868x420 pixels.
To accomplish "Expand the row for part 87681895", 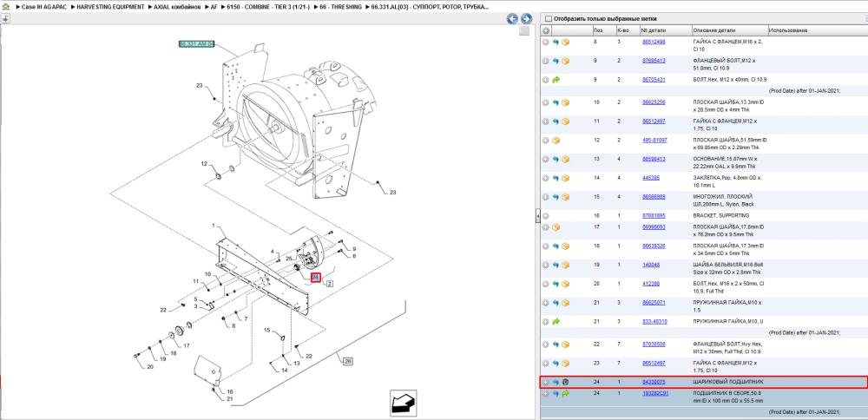I will pyautogui.click(x=546, y=216).
